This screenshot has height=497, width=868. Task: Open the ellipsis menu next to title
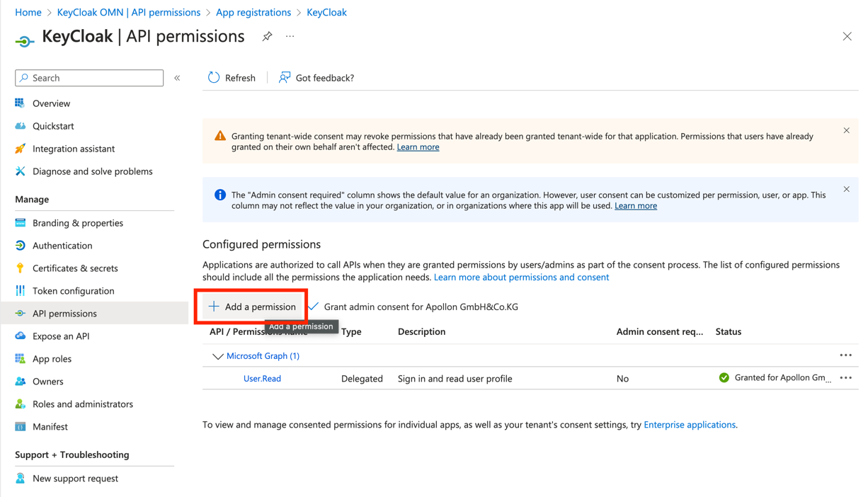click(290, 36)
